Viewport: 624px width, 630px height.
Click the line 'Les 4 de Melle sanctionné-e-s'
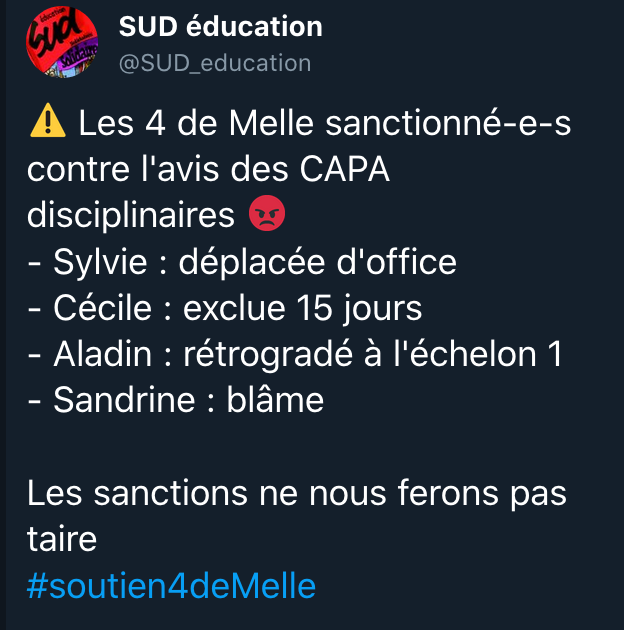pyautogui.click(x=325, y=125)
